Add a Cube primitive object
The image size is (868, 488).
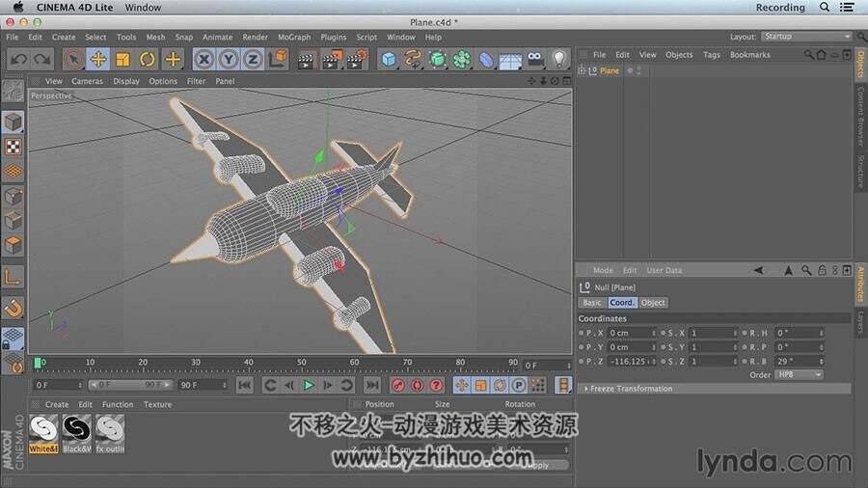[389, 59]
